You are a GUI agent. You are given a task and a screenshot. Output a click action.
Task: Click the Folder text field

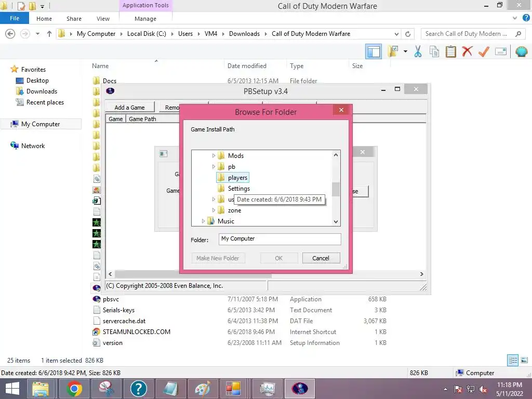[x=280, y=239]
